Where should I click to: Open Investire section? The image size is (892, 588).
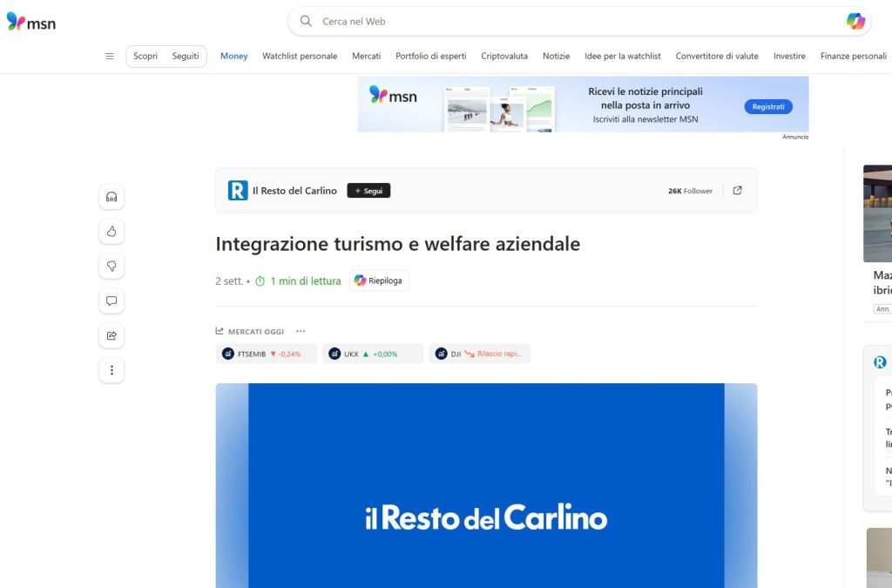point(789,56)
